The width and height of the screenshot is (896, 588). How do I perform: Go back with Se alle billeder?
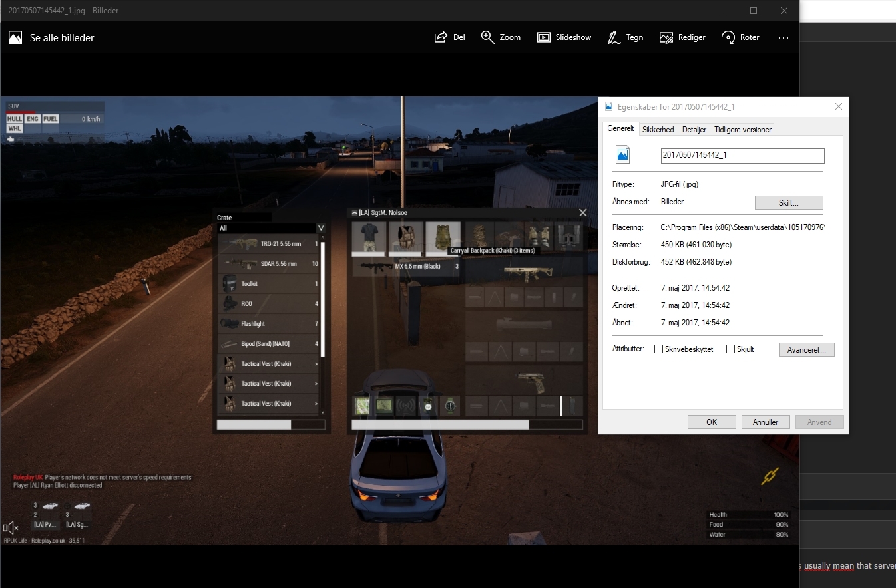51,38
